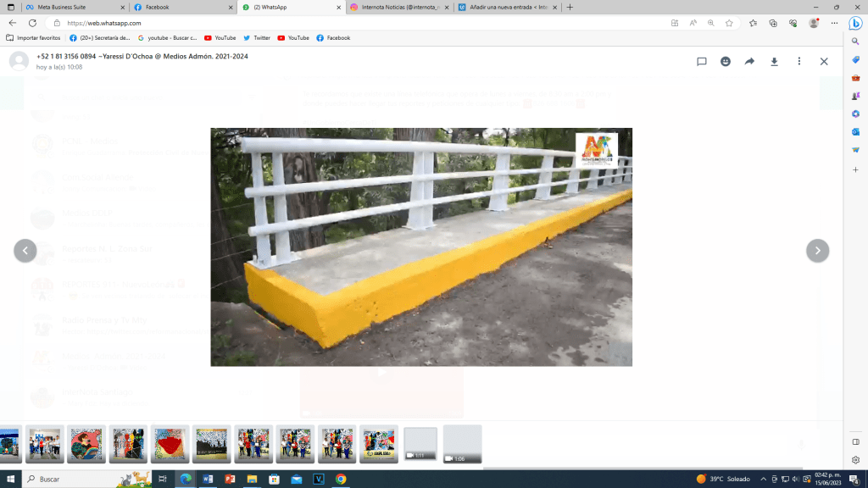Image resolution: width=868 pixels, height=488 pixels.
Task: Advance to the next media item
Action: 817,251
